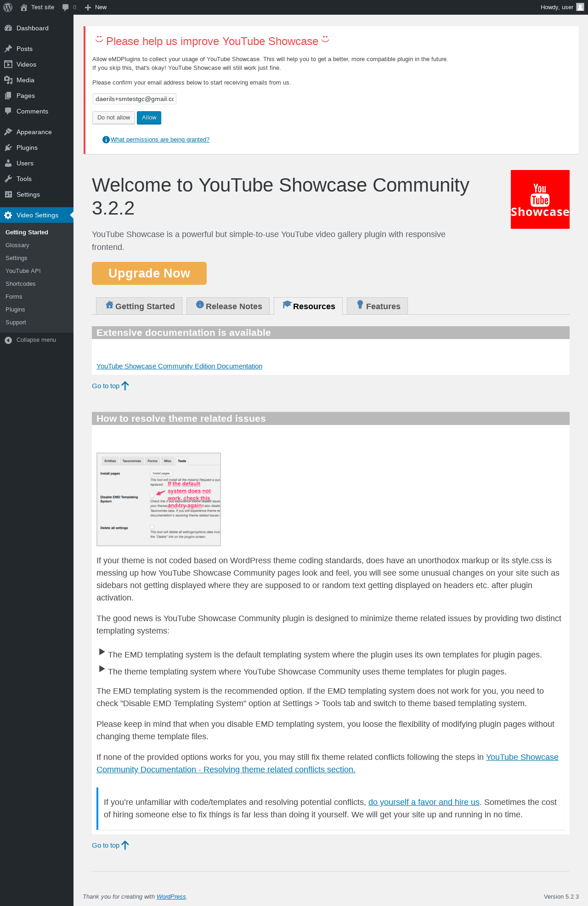Click the lightbulb icon on Features tab
588x906 pixels.
coord(360,305)
